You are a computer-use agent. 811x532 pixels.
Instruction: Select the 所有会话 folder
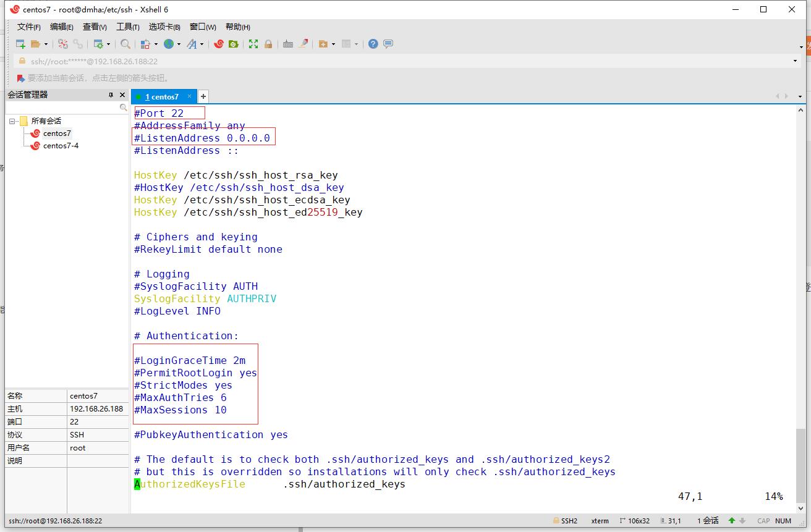pyautogui.click(x=46, y=121)
